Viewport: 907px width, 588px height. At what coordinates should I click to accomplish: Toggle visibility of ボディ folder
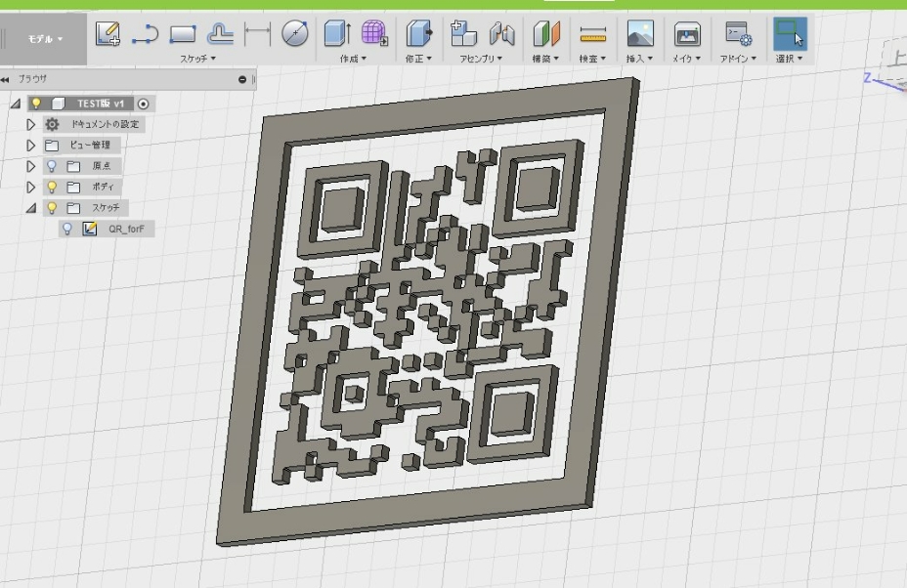[x=52, y=187]
